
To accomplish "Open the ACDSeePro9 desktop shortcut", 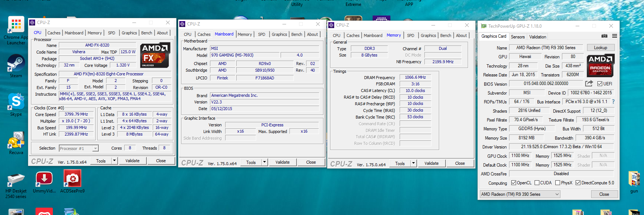I will [x=72, y=182].
